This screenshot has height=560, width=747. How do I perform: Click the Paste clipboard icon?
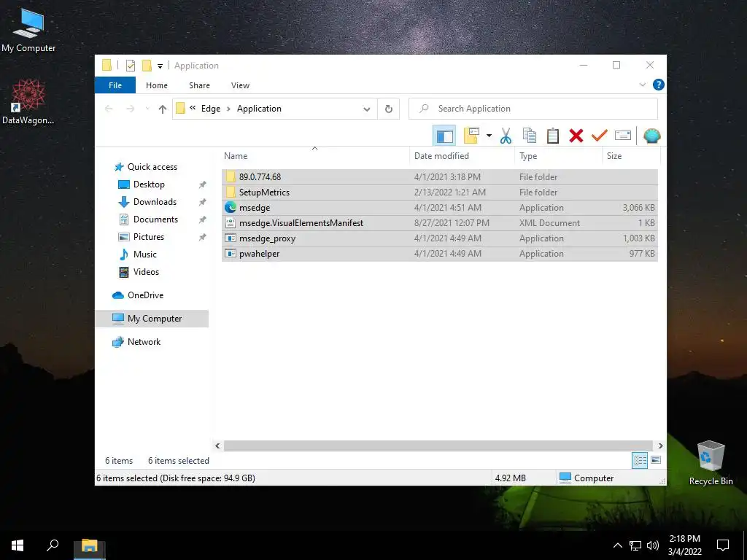point(553,136)
